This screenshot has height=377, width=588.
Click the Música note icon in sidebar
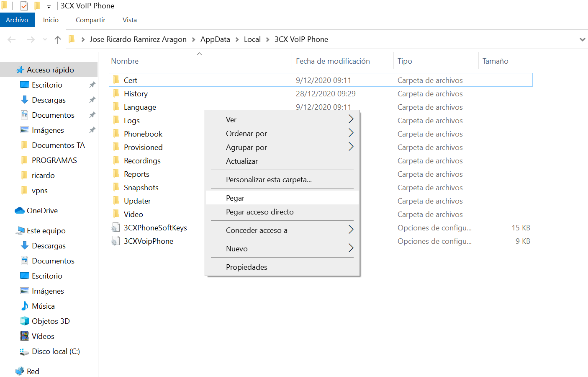[x=25, y=306]
